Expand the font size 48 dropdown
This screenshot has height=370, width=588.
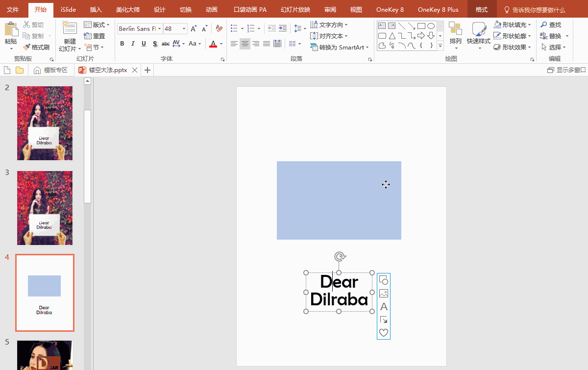(x=184, y=29)
